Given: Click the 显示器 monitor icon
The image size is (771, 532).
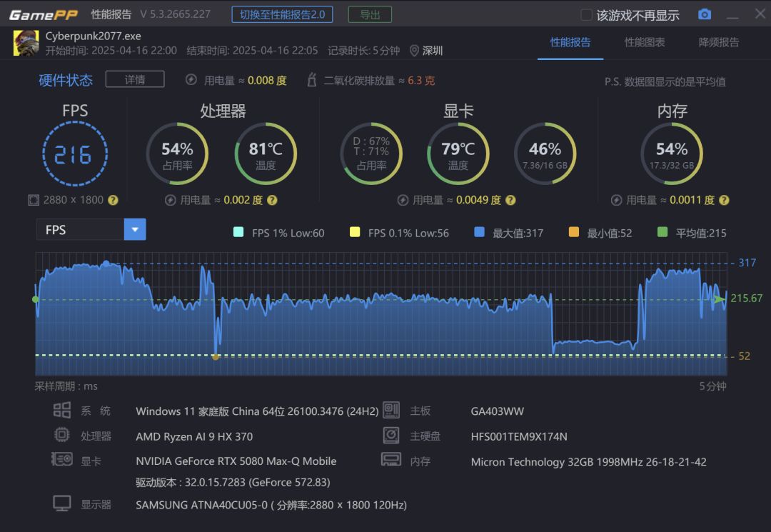Looking at the screenshot, I should point(62,503).
